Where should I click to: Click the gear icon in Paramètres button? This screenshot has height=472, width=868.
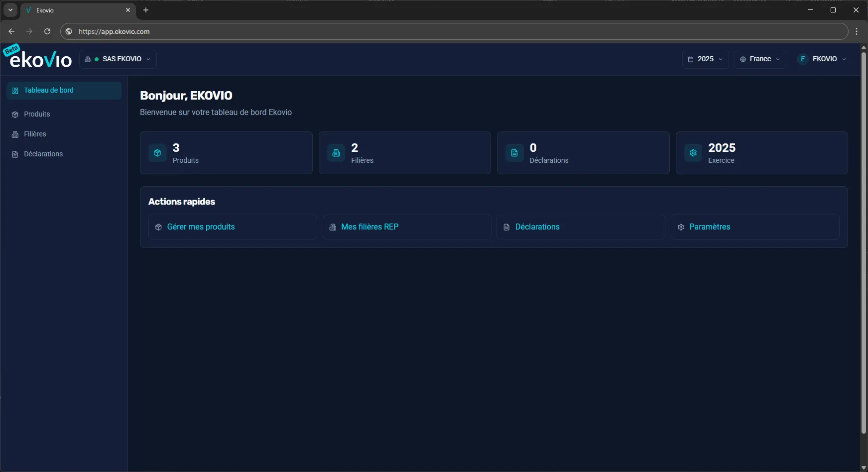point(681,227)
